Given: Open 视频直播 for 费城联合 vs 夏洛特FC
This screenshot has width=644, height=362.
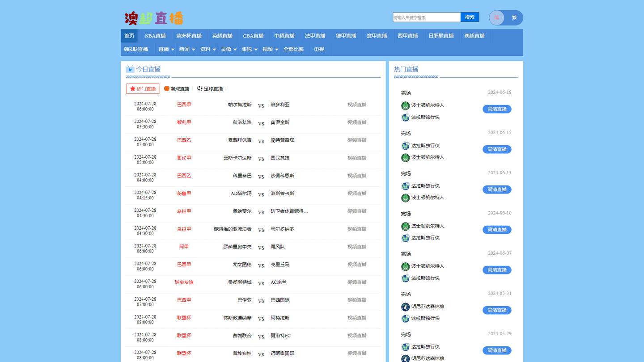Looking at the screenshot, I should coord(357,336).
